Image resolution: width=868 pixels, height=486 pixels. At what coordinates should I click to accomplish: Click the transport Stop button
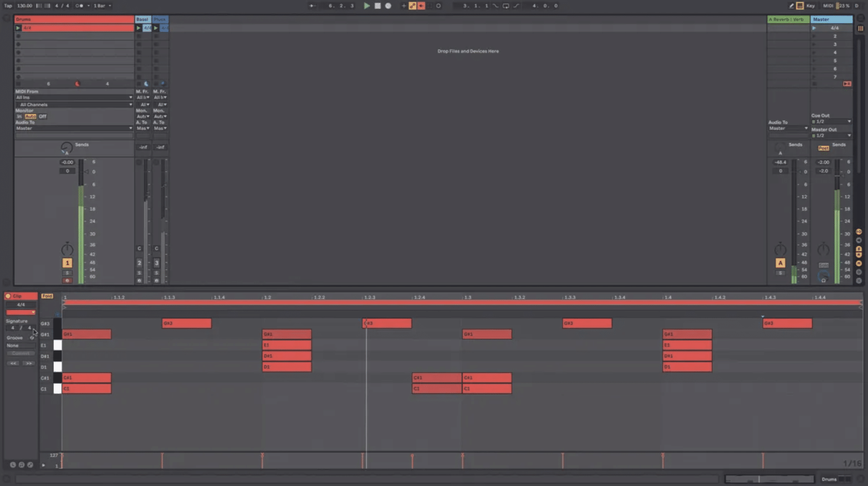[377, 6]
